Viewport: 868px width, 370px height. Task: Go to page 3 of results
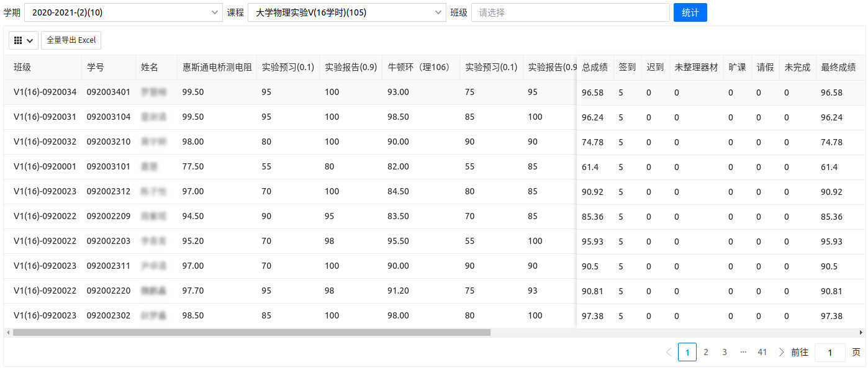click(725, 352)
